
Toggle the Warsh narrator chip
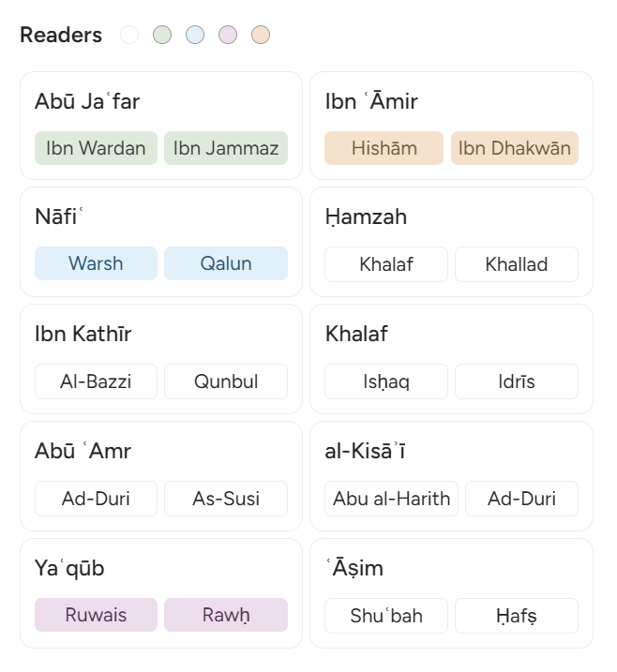(96, 263)
